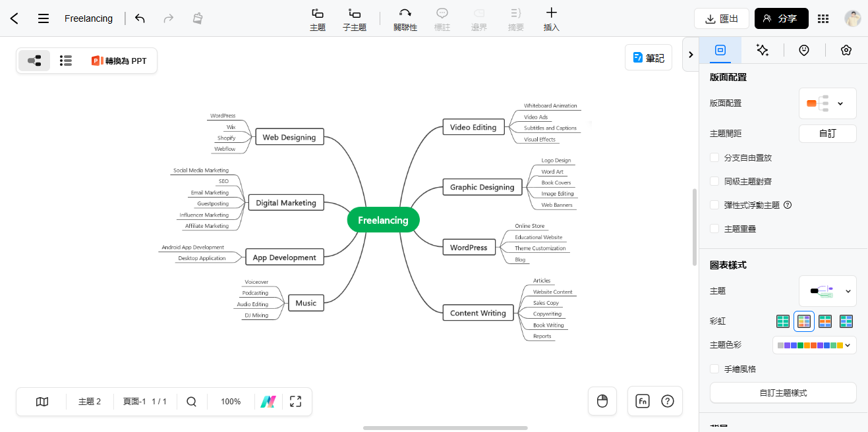Switch to the AI sparkle tab
This screenshot has width=868, height=432.
[763, 50]
